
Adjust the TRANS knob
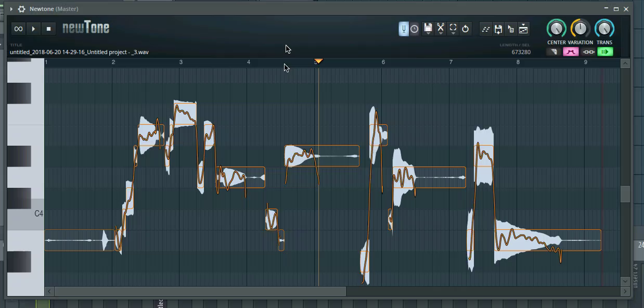tap(604, 29)
